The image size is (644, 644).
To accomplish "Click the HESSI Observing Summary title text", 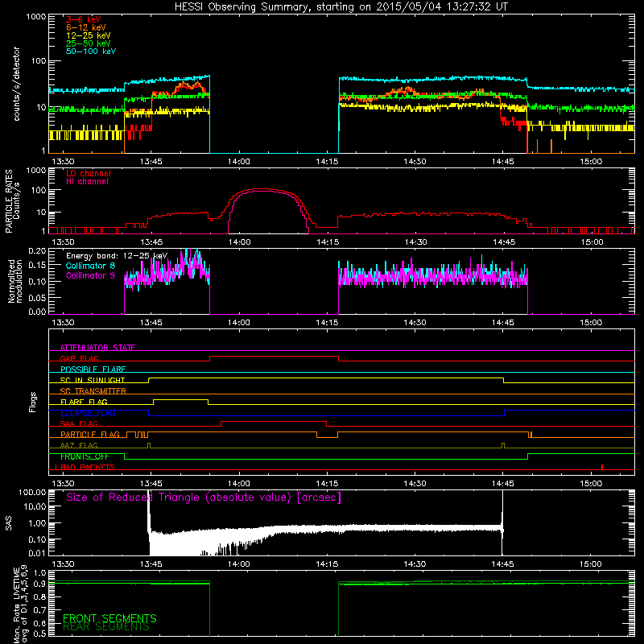I will tap(341, 7).
